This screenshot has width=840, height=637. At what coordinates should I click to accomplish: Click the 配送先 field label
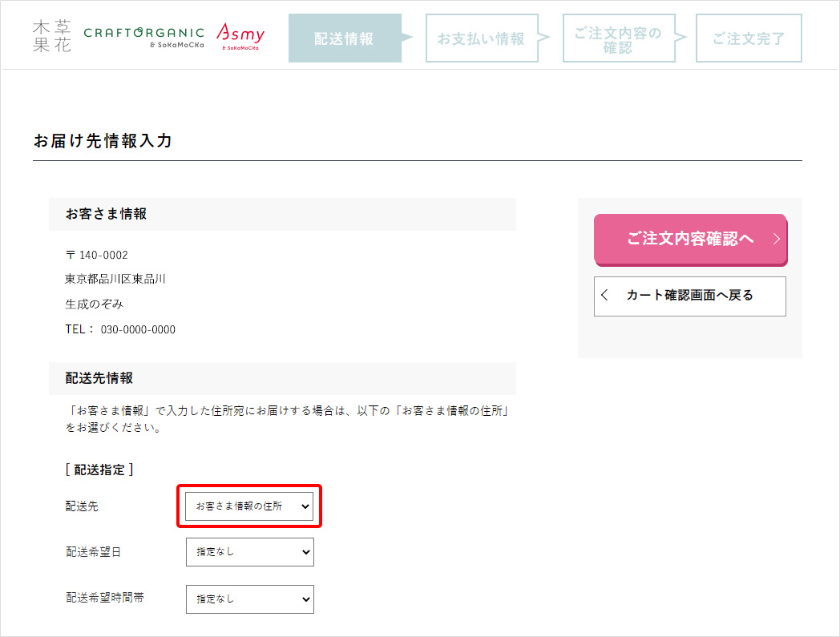[x=82, y=506]
